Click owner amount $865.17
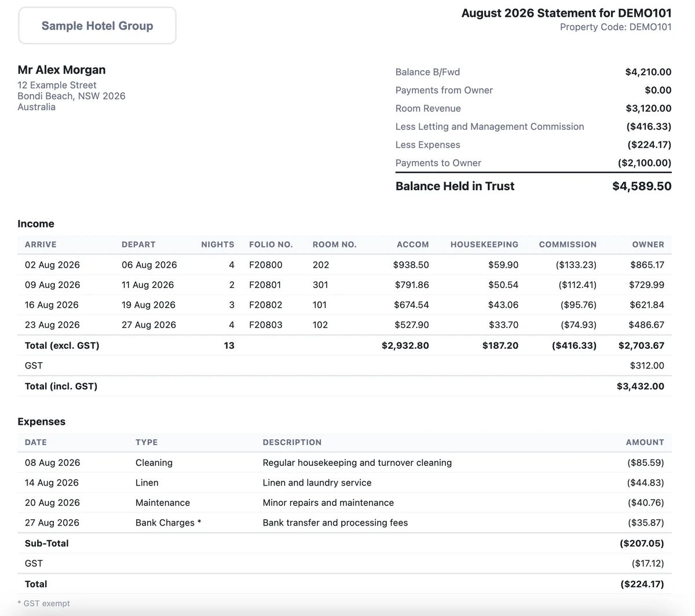The height and width of the screenshot is (616, 695). point(647,265)
